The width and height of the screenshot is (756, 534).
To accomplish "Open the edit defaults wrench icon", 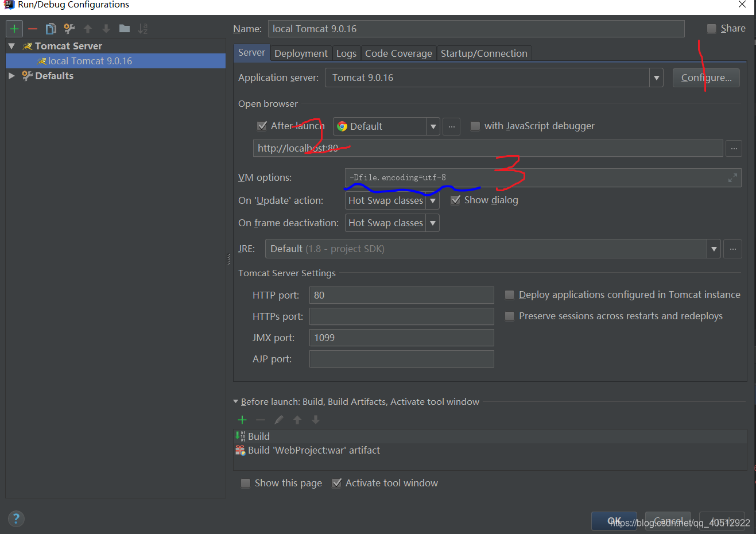I will point(69,29).
